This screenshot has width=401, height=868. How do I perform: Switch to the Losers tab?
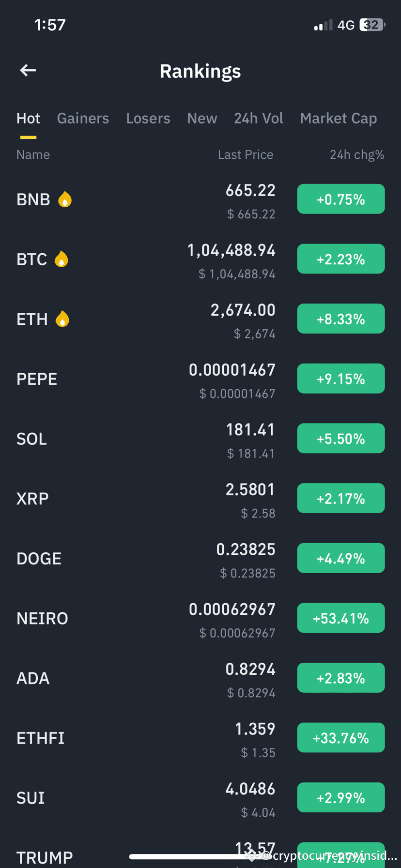click(148, 119)
